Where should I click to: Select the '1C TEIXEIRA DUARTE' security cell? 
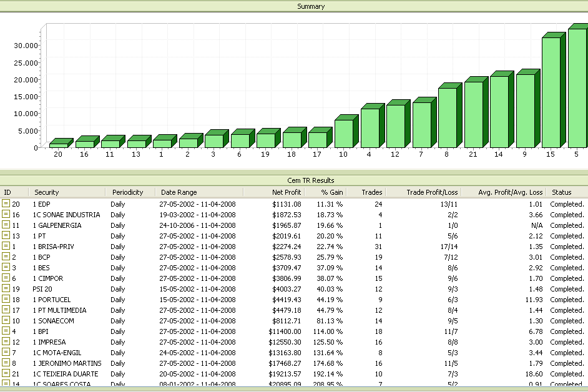tap(66, 374)
